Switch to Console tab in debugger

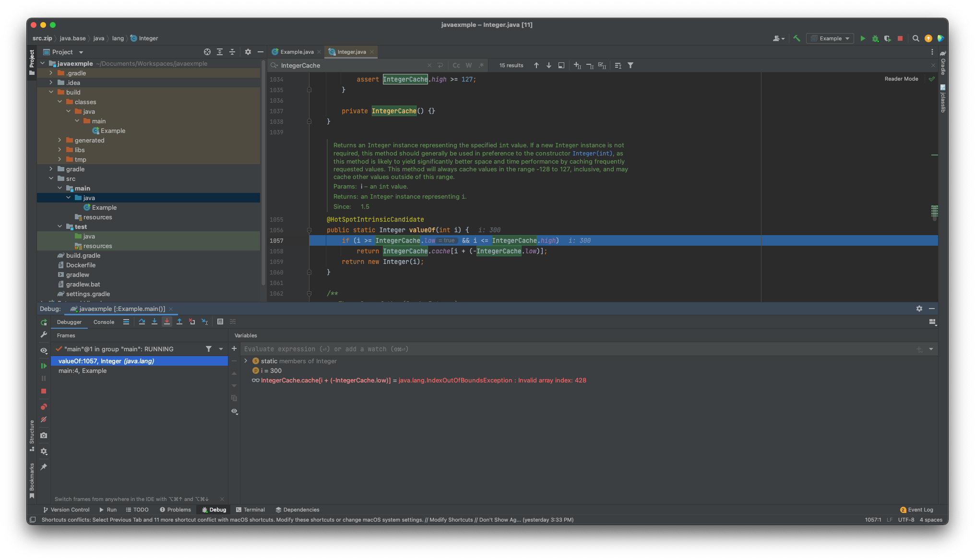(104, 322)
